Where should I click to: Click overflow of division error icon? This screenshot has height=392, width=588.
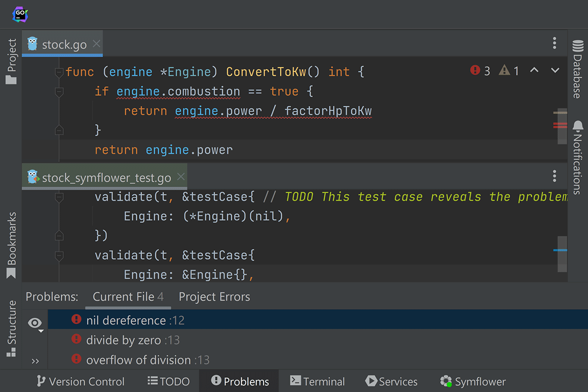tap(76, 359)
